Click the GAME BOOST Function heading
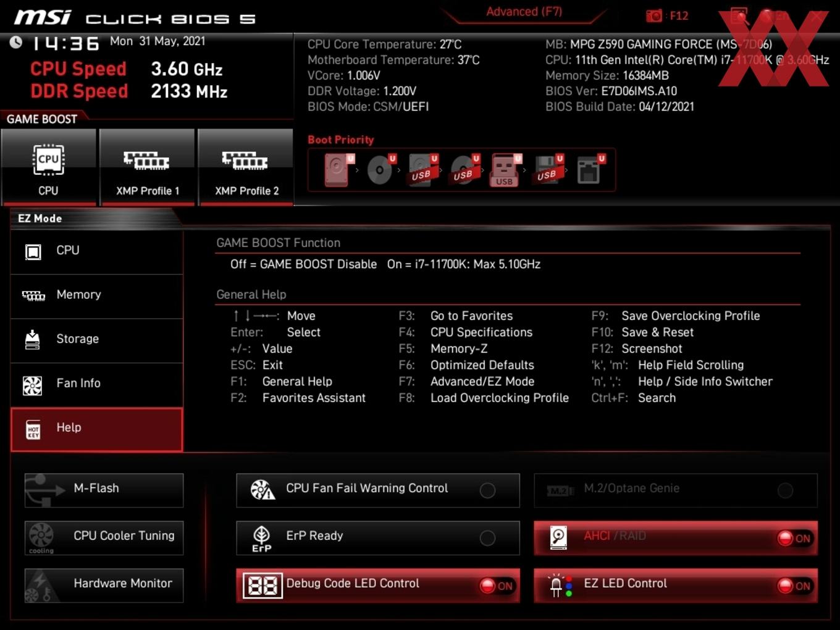 [x=278, y=243]
